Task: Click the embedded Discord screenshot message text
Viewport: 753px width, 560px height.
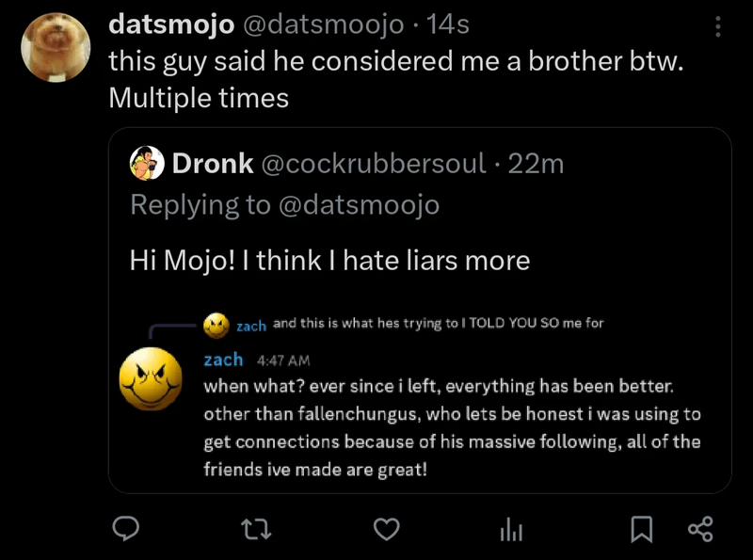Action: [452, 427]
